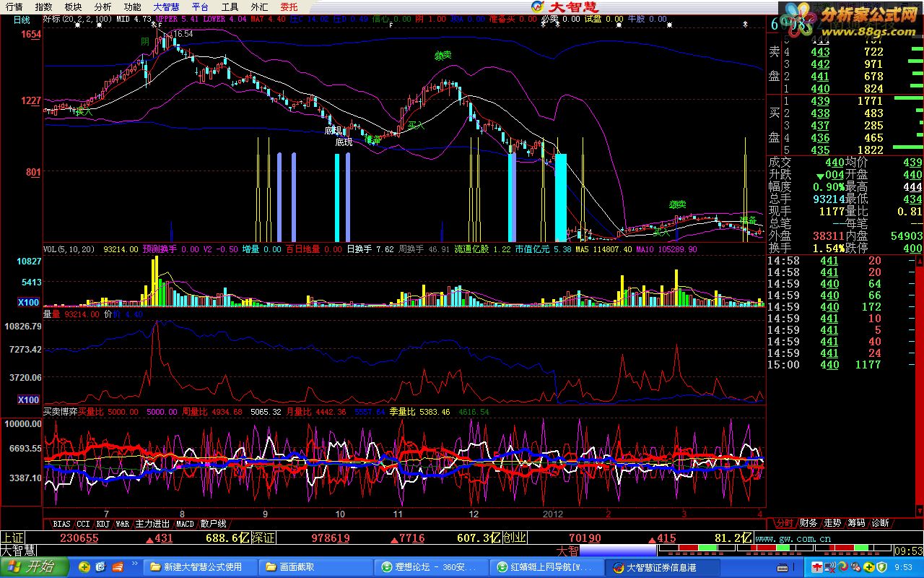Select the 诊断 tab in the side panel
This screenshot has width=924, height=578.
[880, 523]
